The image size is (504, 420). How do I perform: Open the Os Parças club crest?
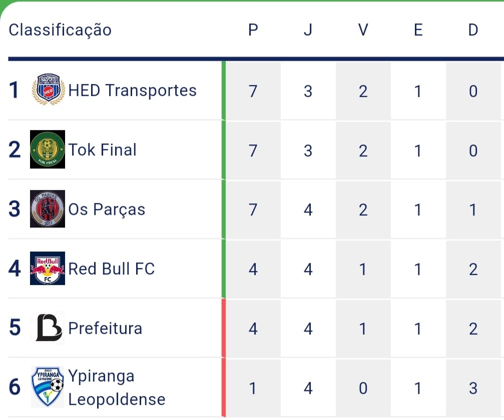[48, 209]
